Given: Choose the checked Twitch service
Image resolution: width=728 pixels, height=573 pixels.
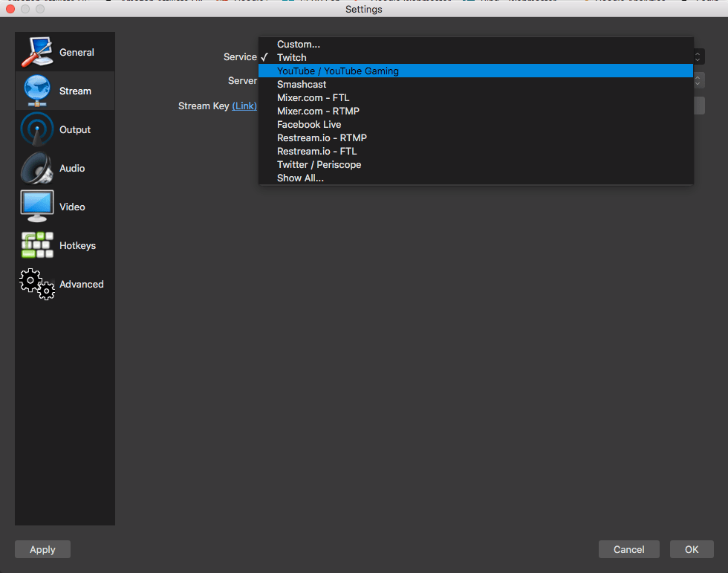Looking at the screenshot, I should (x=476, y=57).
